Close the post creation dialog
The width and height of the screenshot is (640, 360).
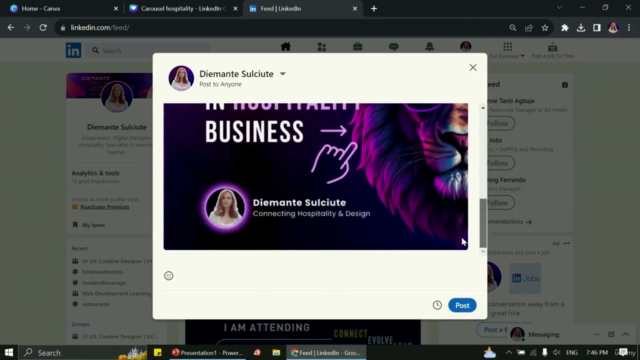473,67
